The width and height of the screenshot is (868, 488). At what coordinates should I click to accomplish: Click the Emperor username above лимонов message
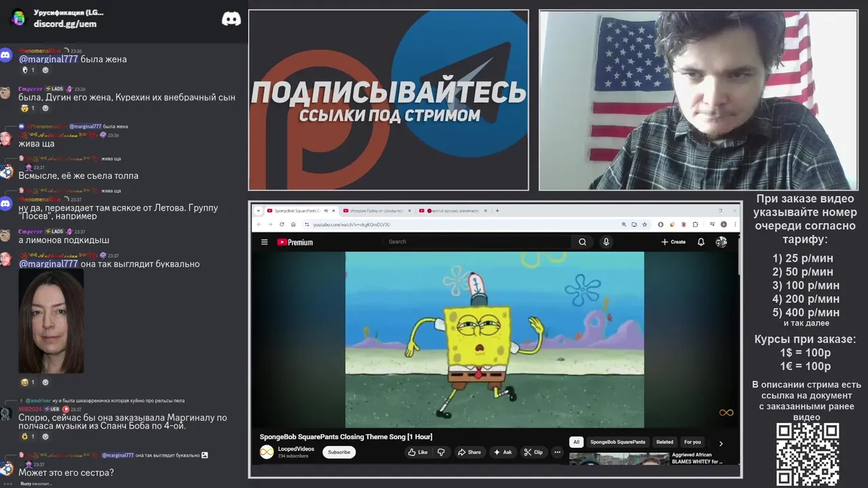31,232
